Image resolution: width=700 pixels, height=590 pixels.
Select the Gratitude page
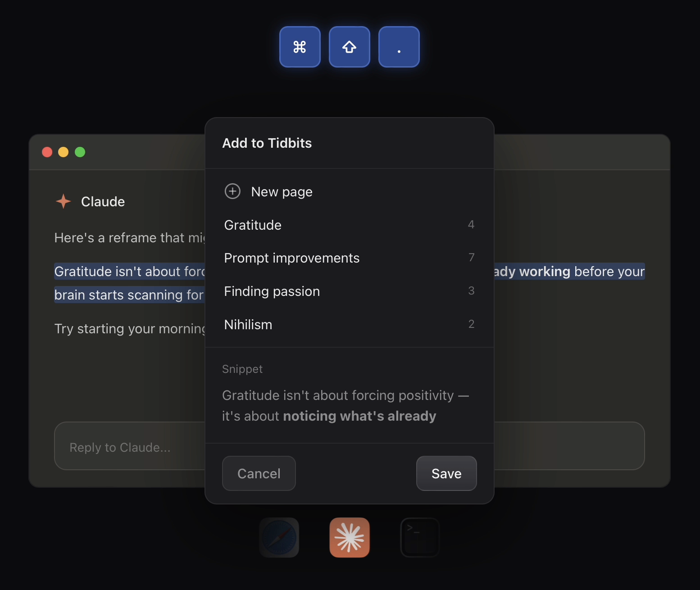coord(350,225)
